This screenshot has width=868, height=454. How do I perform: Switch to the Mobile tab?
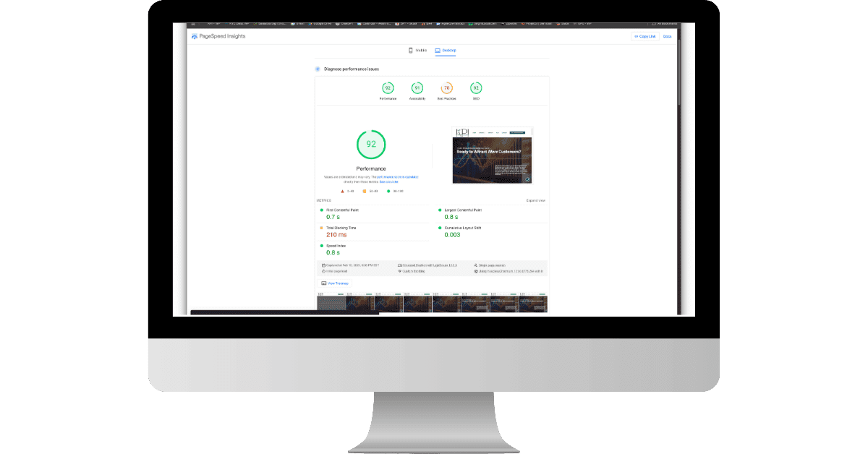coord(415,50)
